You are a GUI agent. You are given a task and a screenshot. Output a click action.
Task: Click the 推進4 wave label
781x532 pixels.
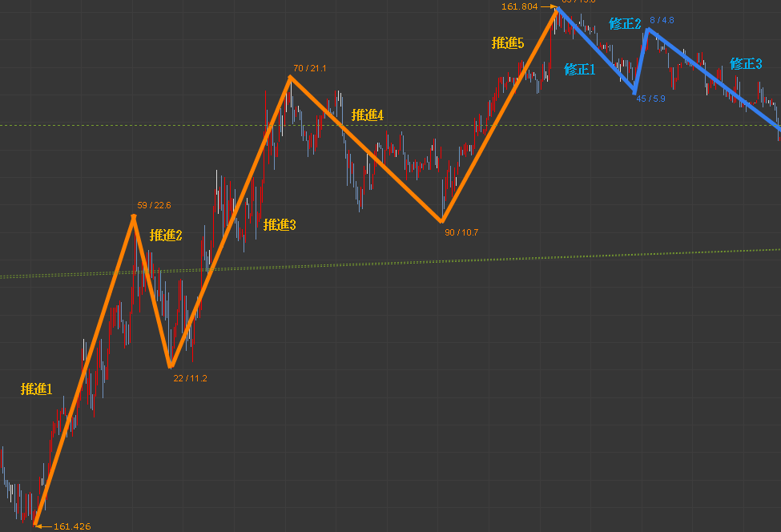[368, 115]
